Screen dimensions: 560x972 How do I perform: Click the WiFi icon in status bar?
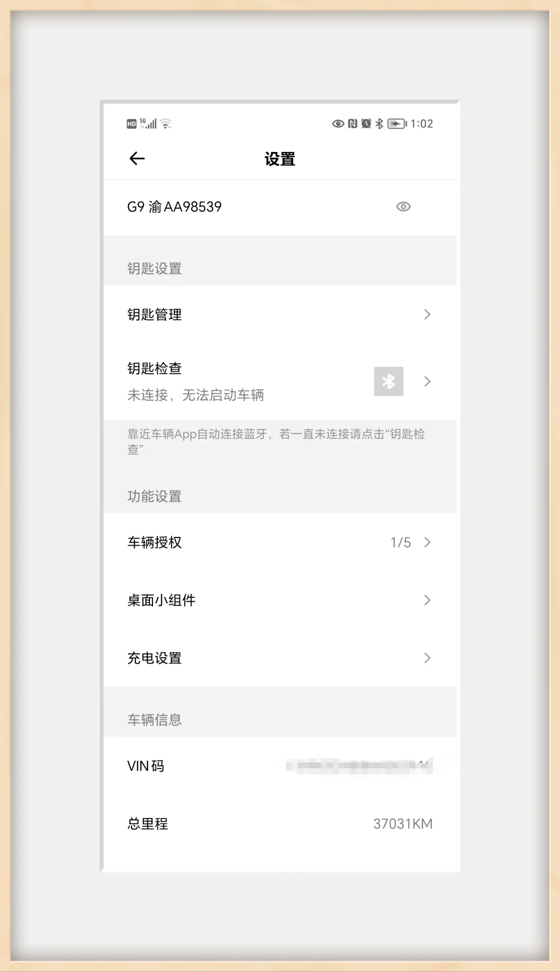(x=166, y=124)
